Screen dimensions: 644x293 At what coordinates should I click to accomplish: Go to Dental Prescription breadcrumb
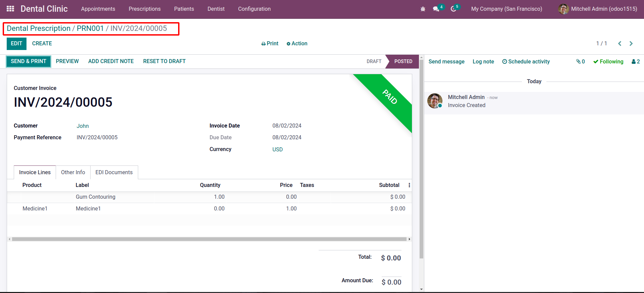click(39, 29)
